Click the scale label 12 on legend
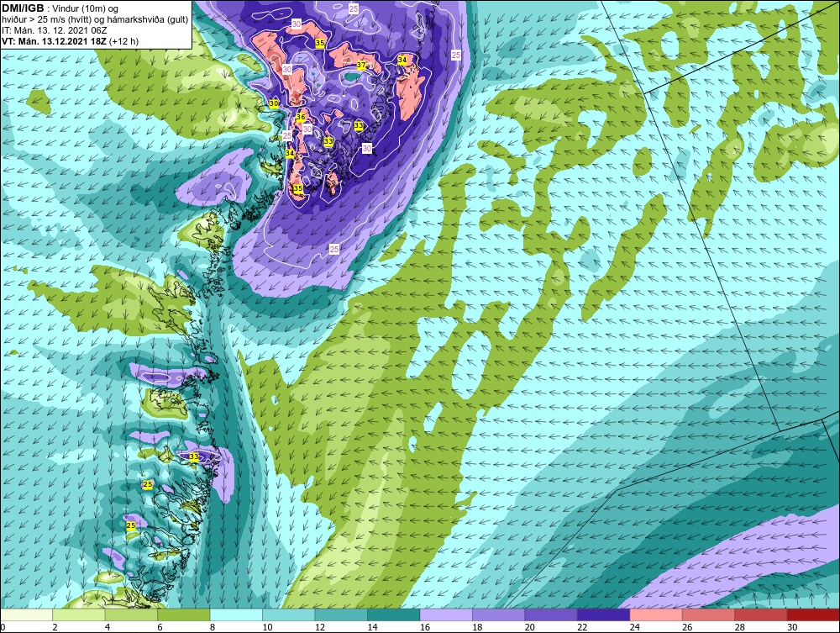 (x=320, y=627)
